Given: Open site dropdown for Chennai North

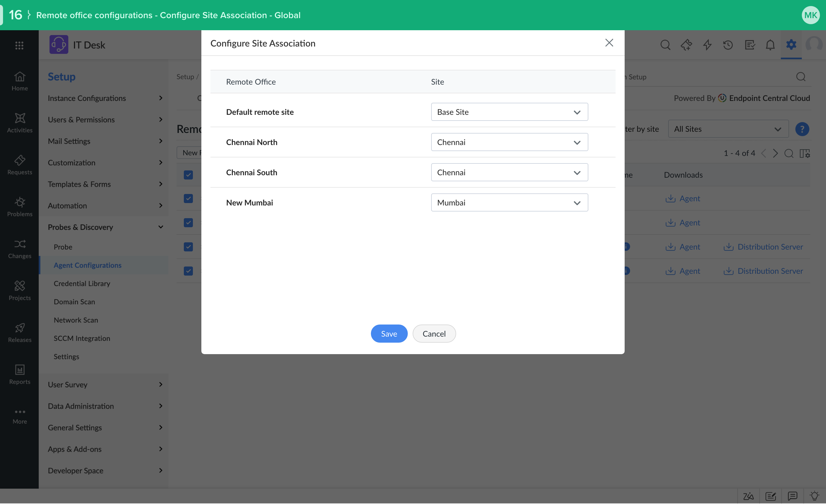Looking at the screenshot, I should tap(509, 142).
